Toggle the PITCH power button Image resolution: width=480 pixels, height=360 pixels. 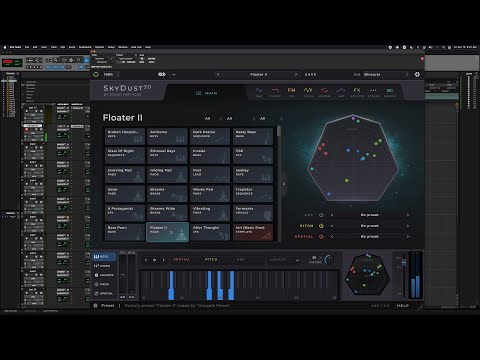click(x=321, y=226)
